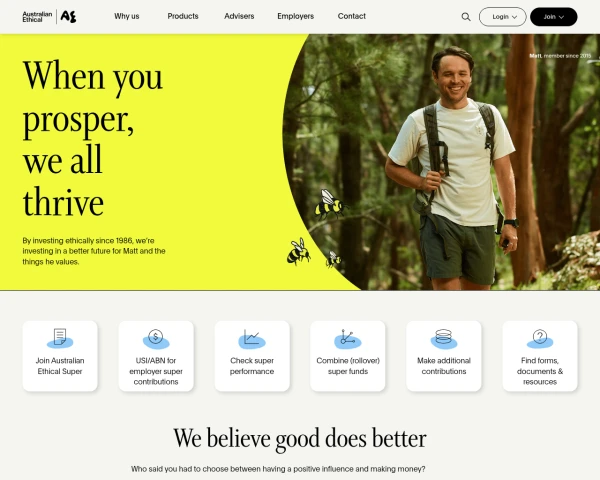Expand the Join dropdown button
The width and height of the screenshot is (600, 480).
tap(554, 17)
